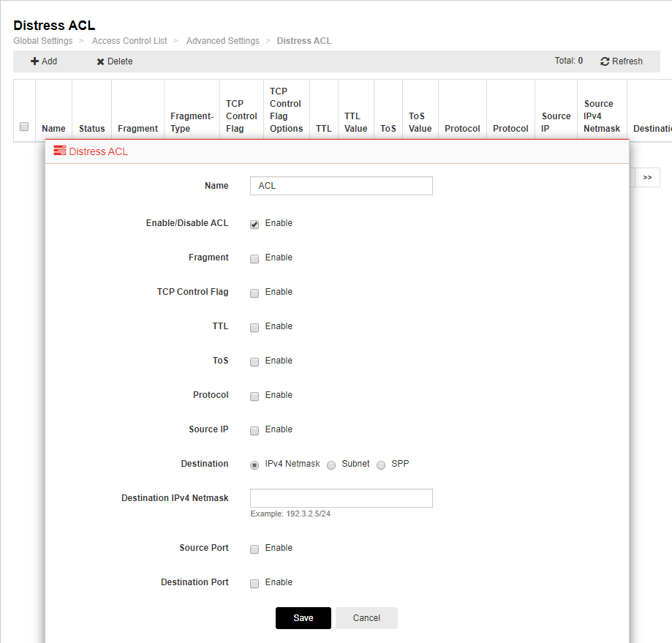This screenshot has height=643, width=672.
Task: Enable the TCP Control Flag option
Action: (254, 293)
